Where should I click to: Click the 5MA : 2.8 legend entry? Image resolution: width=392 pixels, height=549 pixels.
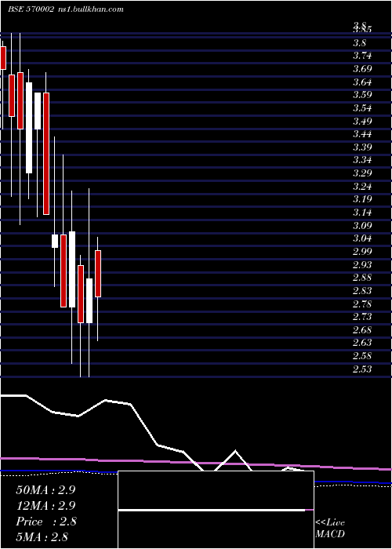click(x=42, y=536)
